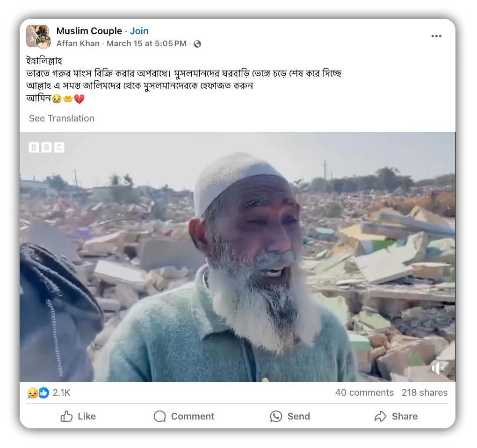Click the thumbs-up Like icon
This screenshot has height=448, width=477.
tap(67, 416)
